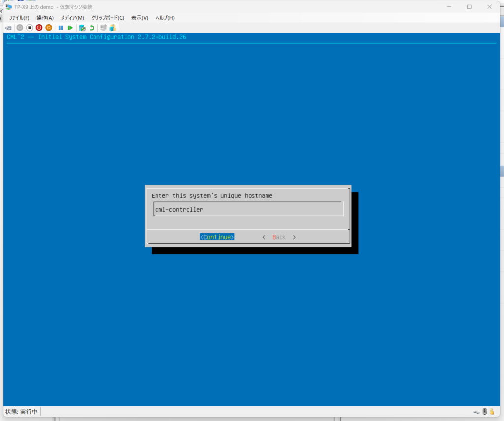504x421 pixels.
Task: Open the ヘルプ(H) menu
Action: (x=165, y=18)
